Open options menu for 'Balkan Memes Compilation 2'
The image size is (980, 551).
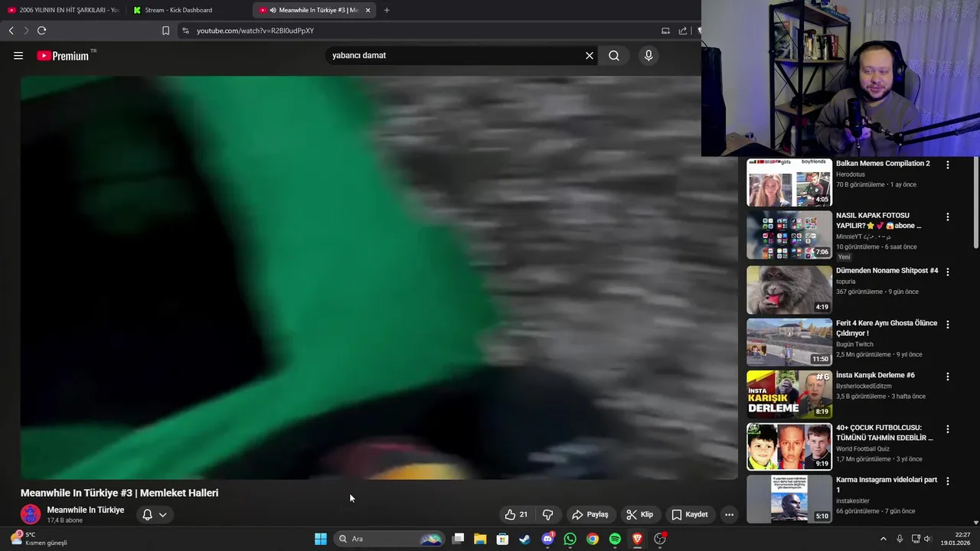coord(948,165)
